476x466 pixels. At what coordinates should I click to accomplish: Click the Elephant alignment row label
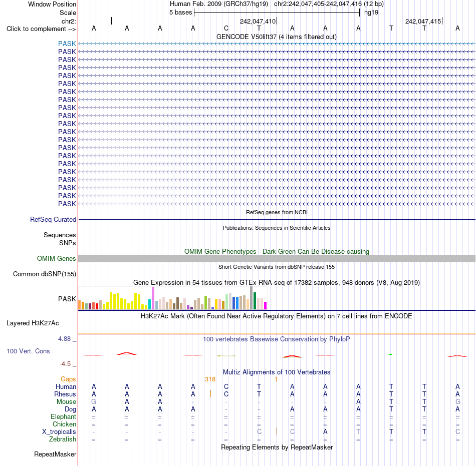pos(63,417)
